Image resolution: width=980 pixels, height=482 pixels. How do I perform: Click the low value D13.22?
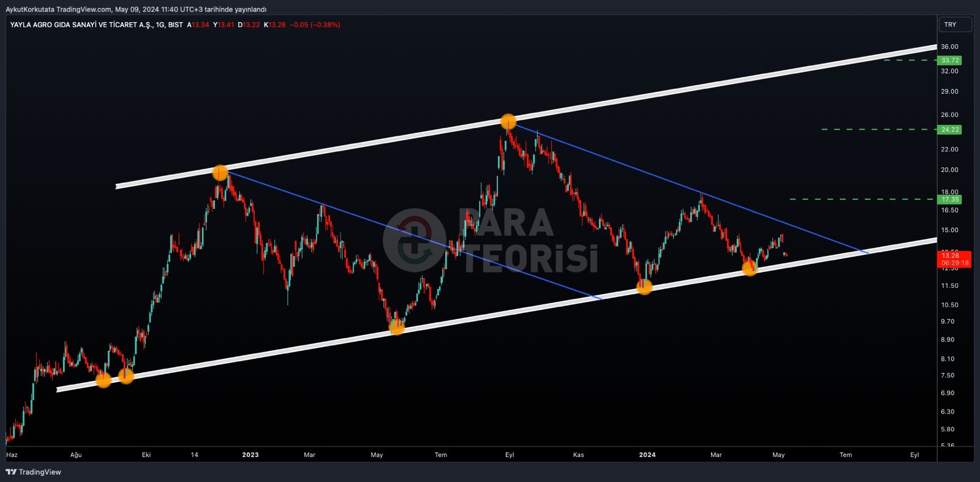pyautogui.click(x=249, y=24)
